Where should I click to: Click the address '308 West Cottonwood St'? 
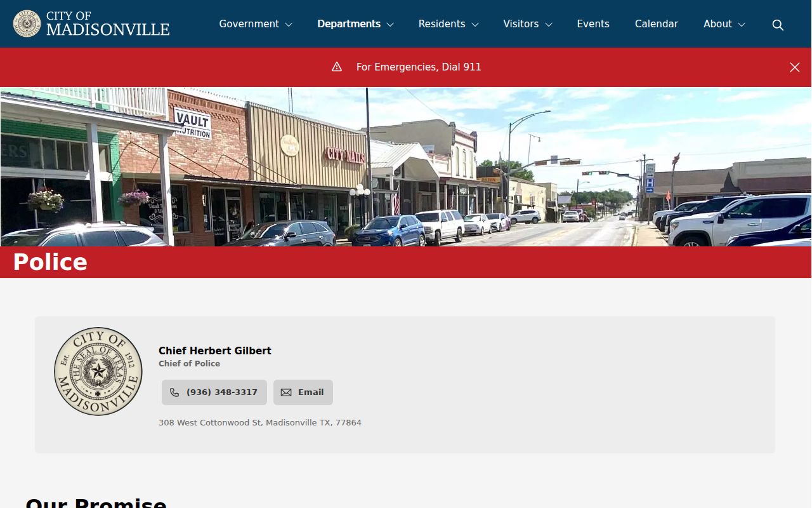210,422
